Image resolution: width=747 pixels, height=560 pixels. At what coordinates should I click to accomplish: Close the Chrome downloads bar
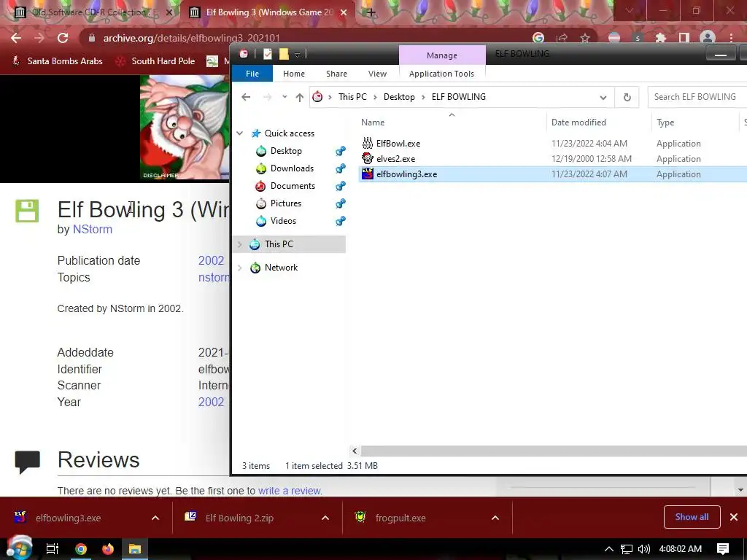click(x=734, y=517)
